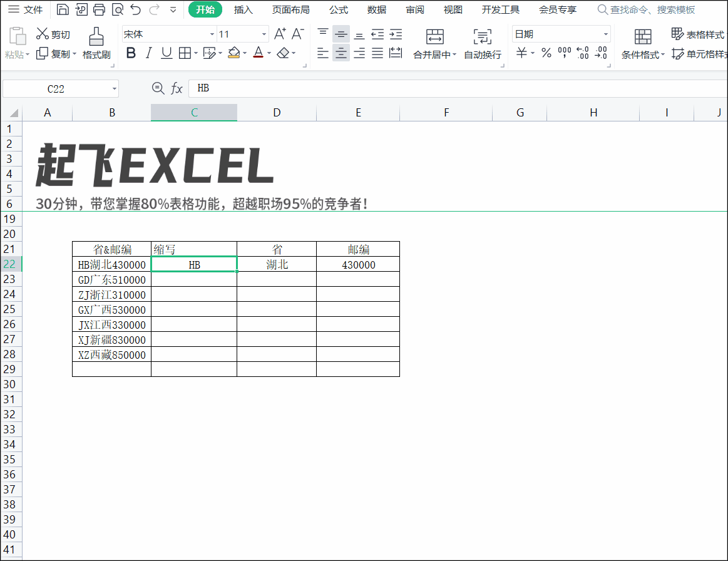The width and height of the screenshot is (728, 561).
Task: Expand the font color dropdown arrow
Action: [x=269, y=53]
